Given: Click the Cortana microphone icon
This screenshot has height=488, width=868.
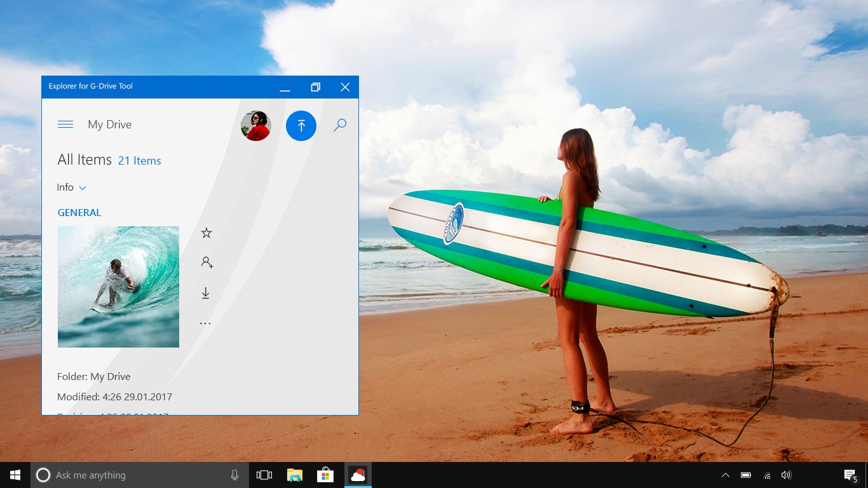Looking at the screenshot, I should pyautogui.click(x=234, y=475).
